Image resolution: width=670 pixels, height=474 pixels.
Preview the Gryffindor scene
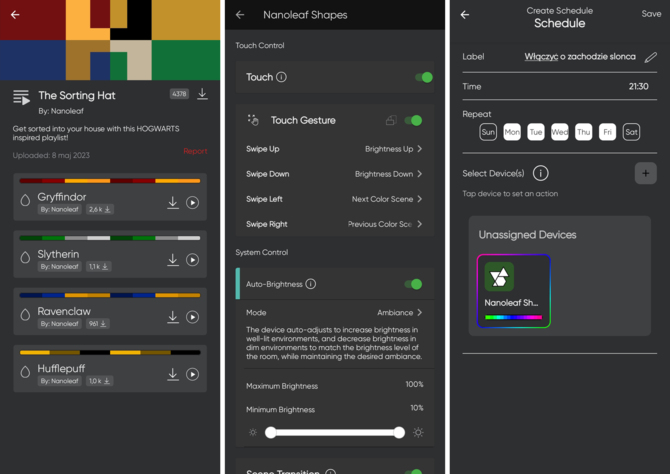point(192,203)
